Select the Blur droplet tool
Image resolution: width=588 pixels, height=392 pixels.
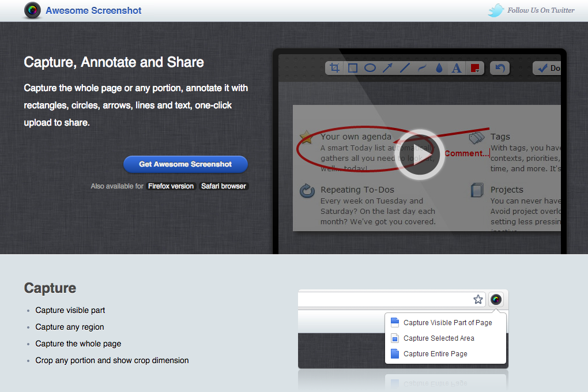click(x=439, y=68)
